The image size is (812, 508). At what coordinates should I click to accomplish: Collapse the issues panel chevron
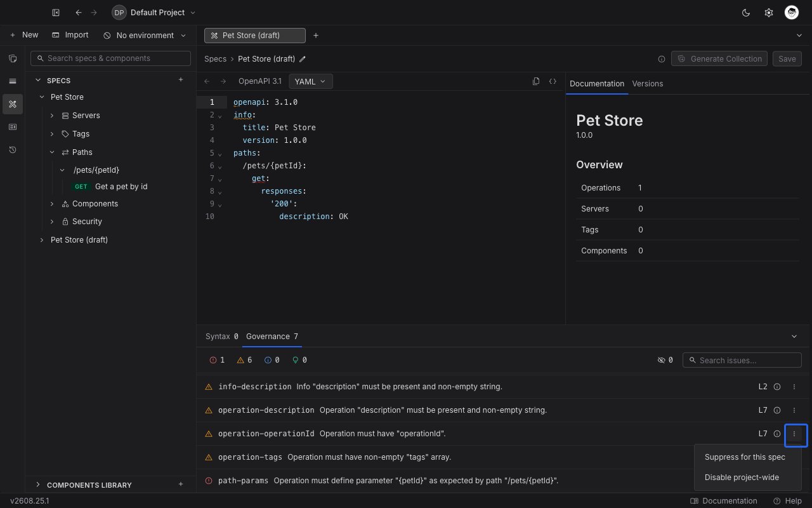pos(794,337)
